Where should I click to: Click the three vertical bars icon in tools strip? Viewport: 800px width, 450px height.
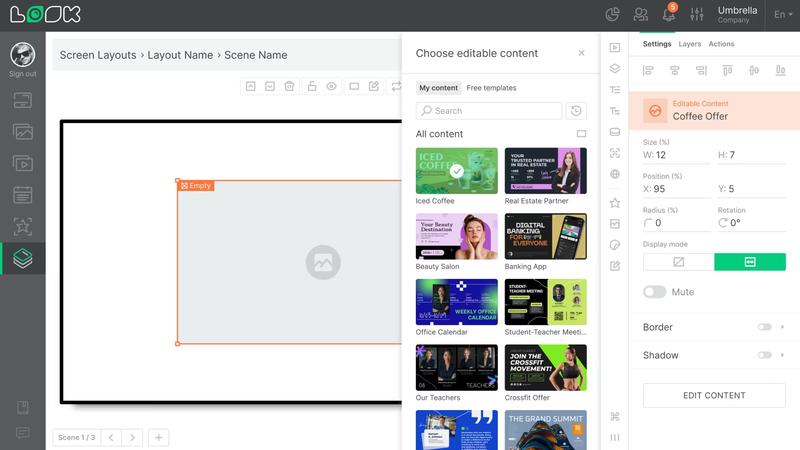tap(615, 437)
